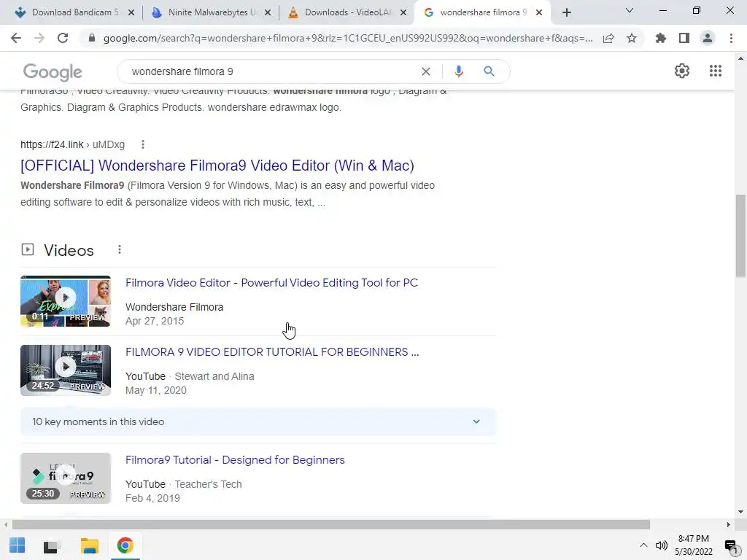Screen dimensions: 747x560
Task: Open a new browser tab
Action: 566,12
